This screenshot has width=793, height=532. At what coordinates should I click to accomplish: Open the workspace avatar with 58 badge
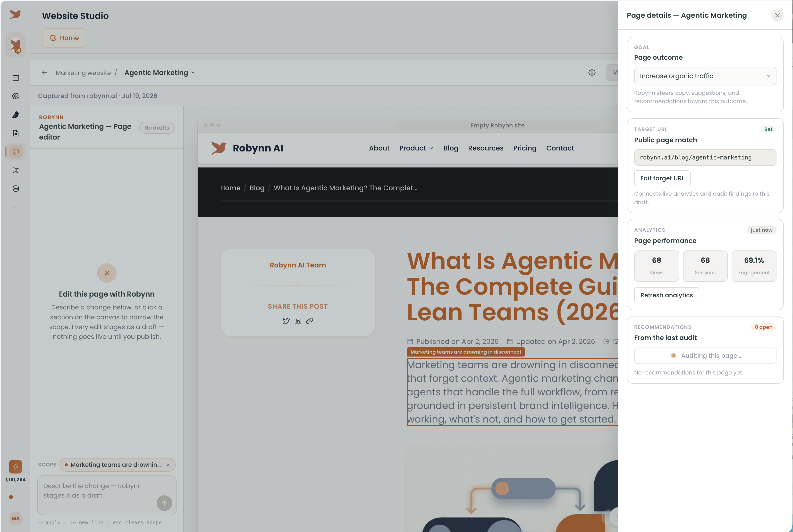[15, 45]
